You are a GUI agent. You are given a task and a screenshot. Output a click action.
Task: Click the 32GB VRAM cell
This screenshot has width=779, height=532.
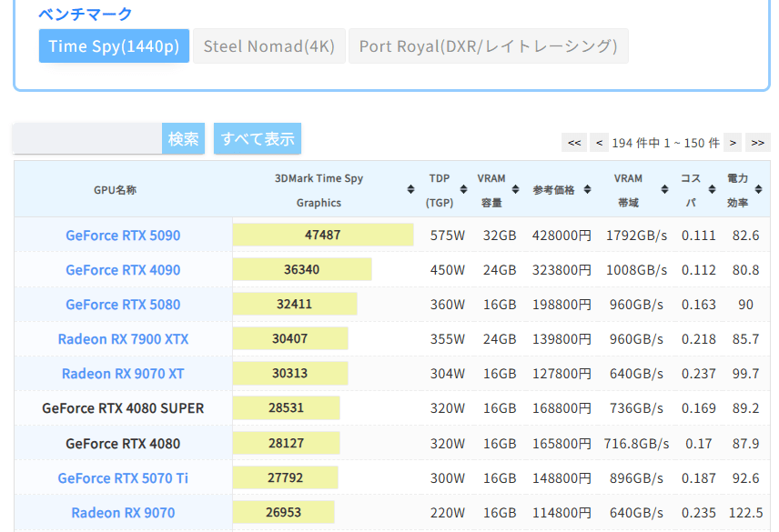point(500,236)
